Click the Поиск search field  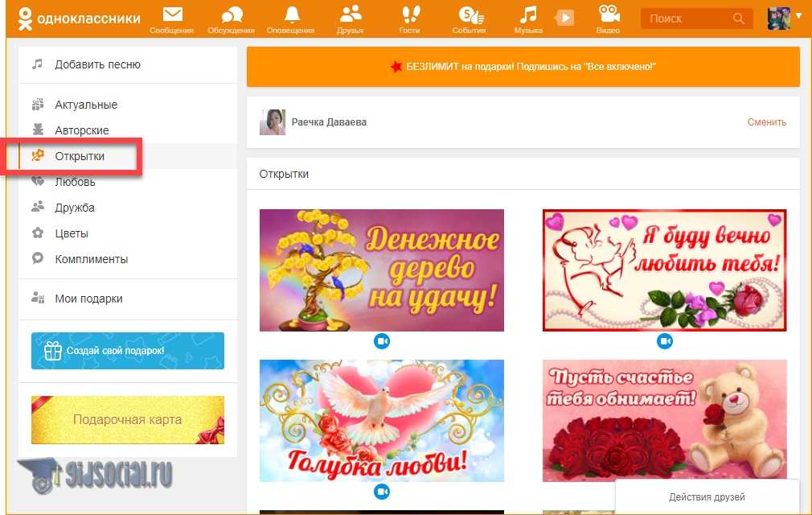[x=687, y=19]
